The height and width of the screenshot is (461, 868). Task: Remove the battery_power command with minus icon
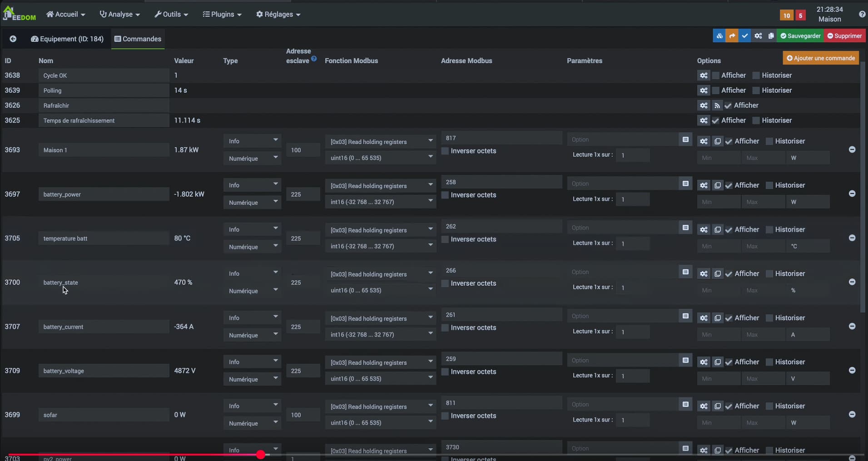[852, 193]
